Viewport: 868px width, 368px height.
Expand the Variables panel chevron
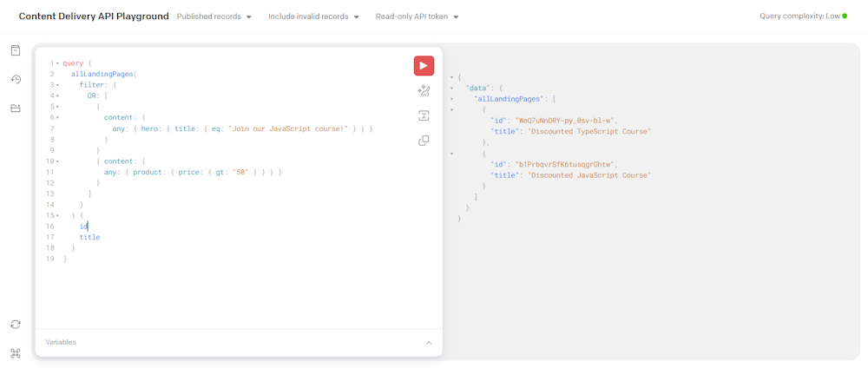pyautogui.click(x=429, y=343)
